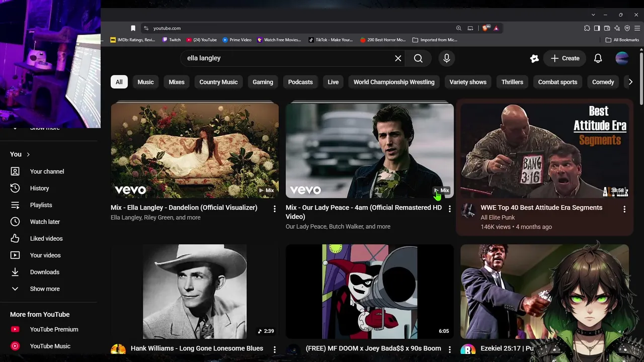Open the 200 Best Horror Mo... bookmark
The height and width of the screenshot is (362, 644).
pos(383,40)
